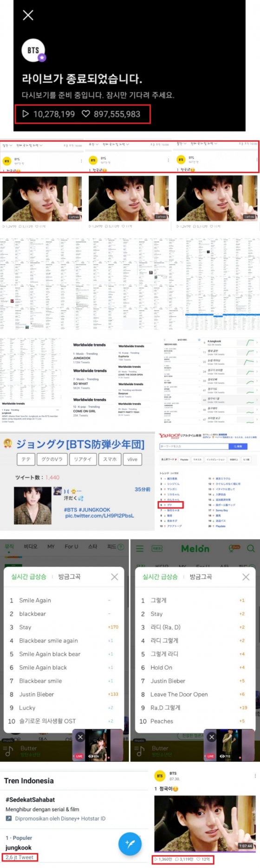Open the #BTS #JUNGKOOK hashtag link

[x=87, y=509]
